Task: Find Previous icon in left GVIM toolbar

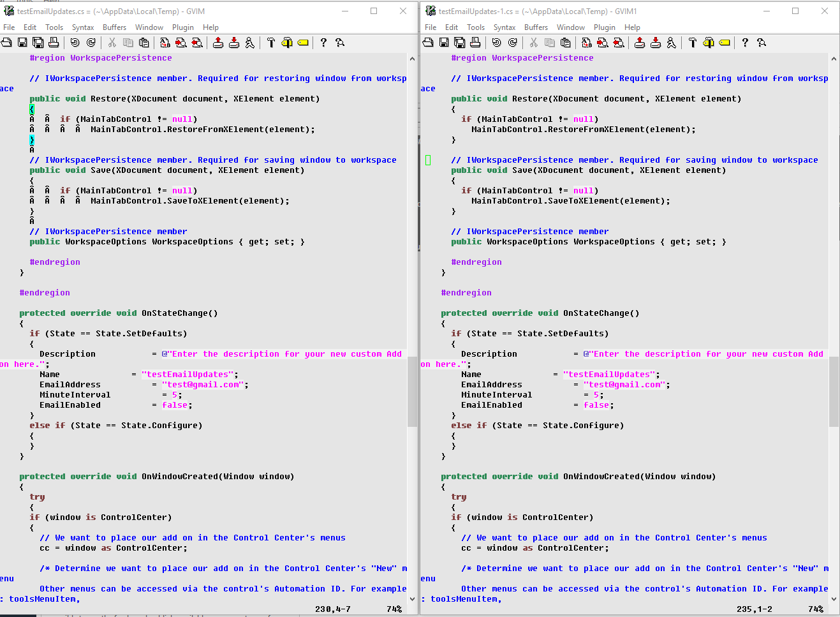Action: pos(197,43)
